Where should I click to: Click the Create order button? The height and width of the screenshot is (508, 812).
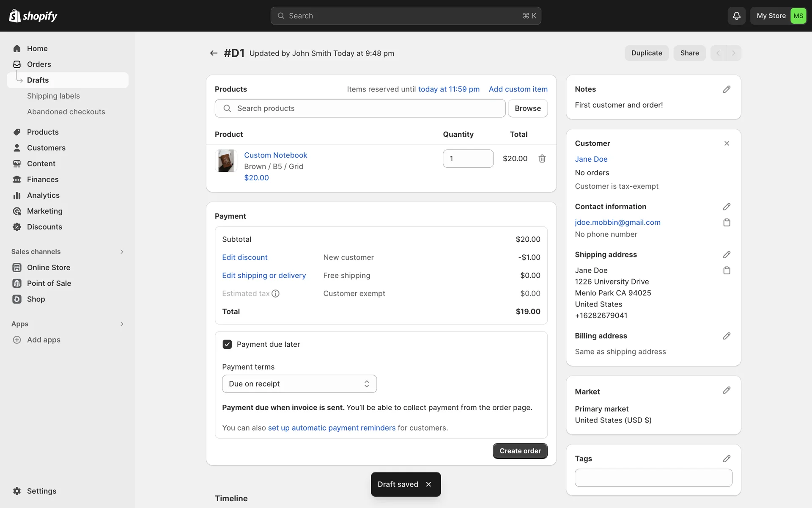[x=520, y=451]
